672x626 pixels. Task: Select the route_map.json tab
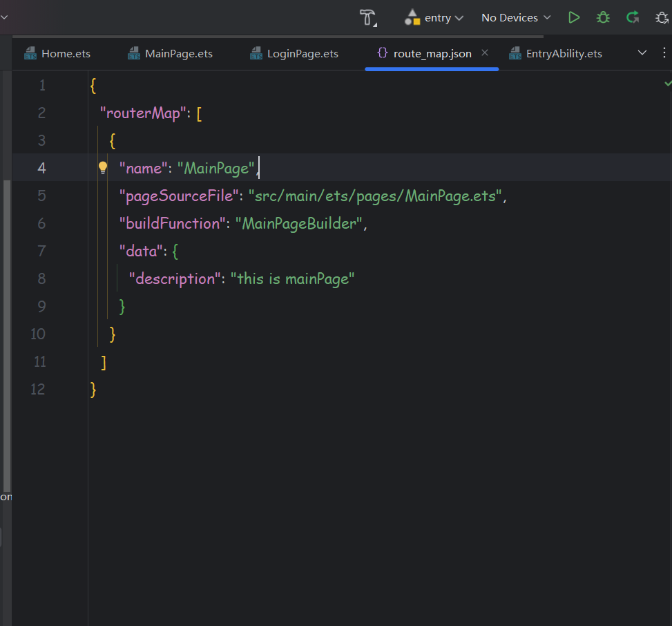(432, 53)
